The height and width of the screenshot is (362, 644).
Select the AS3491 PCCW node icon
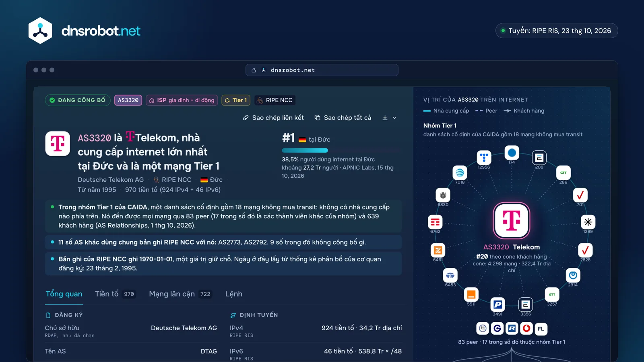tap(497, 304)
